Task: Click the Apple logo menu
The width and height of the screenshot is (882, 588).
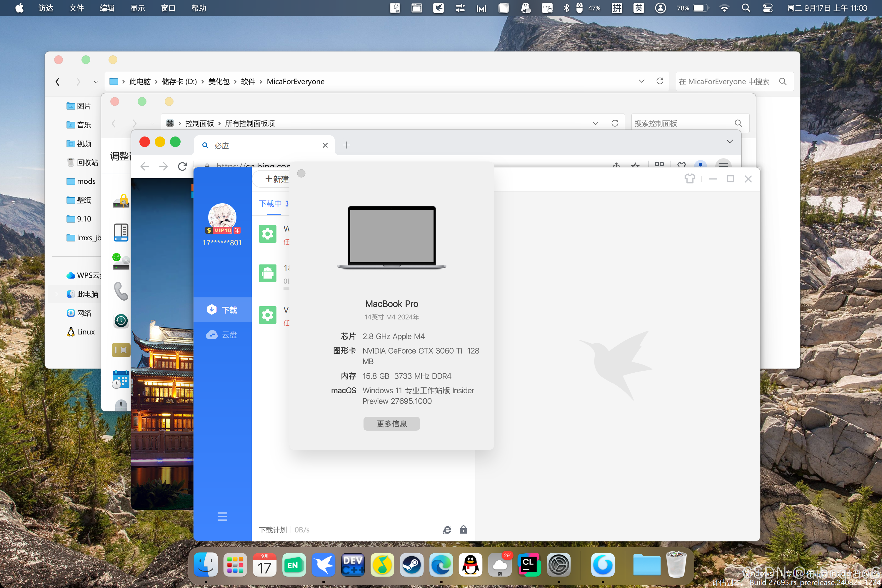Action: coord(19,8)
